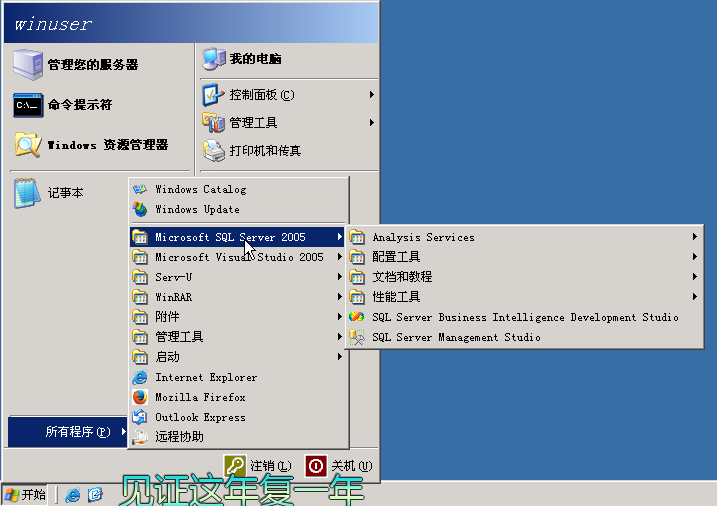Click the Printers and Faxes icon

coord(214,151)
